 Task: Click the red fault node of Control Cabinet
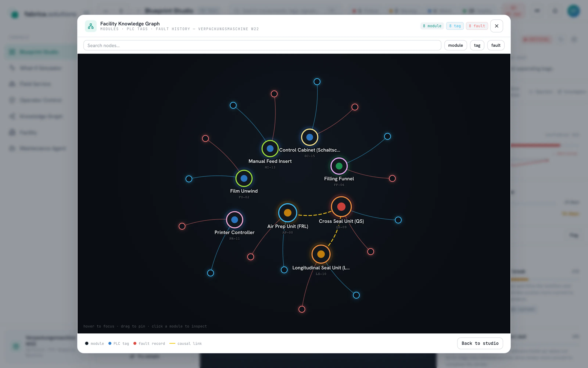tap(355, 107)
